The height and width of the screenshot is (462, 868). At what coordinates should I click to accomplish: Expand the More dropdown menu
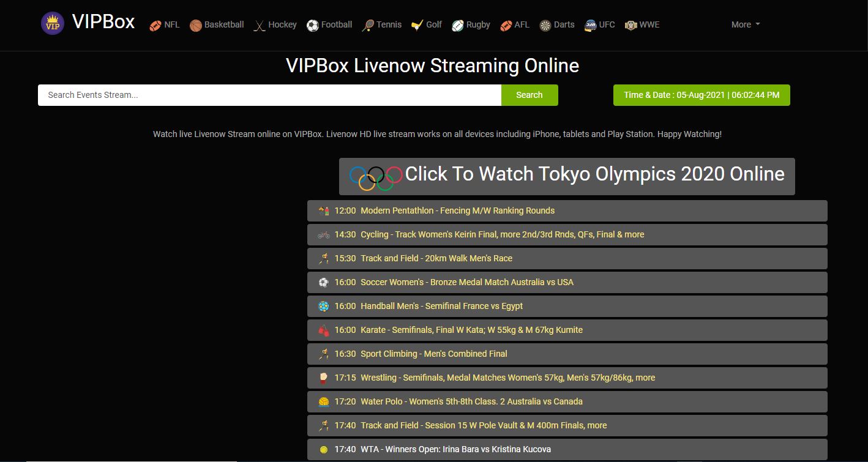[x=746, y=24]
